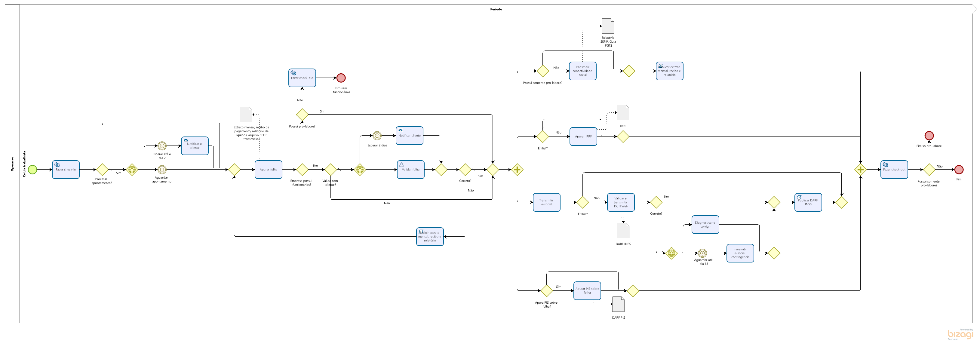This screenshot has height=362, width=980.
Task: Click the 'Fim' end event circle
Action: coord(959,170)
